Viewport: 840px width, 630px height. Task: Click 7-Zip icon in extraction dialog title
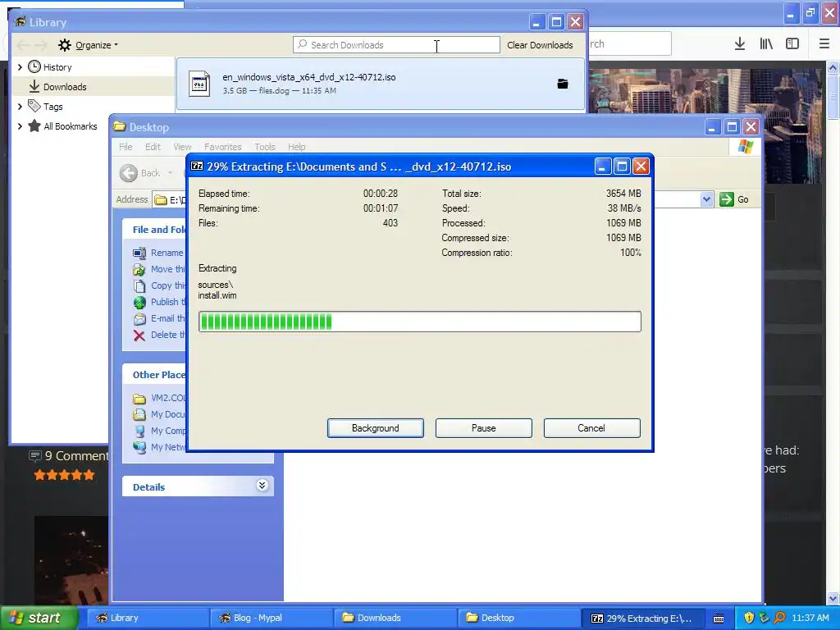click(x=197, y=166)
